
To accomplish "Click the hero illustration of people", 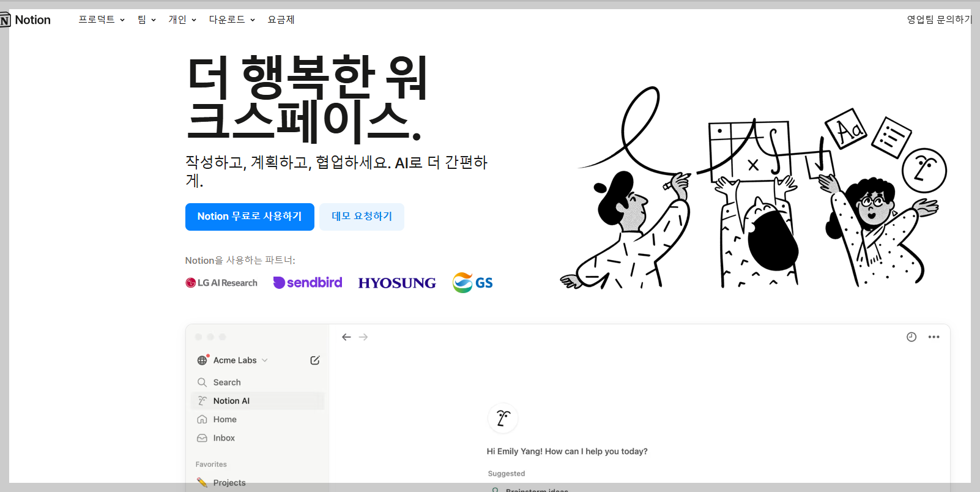I will (754, 188).
